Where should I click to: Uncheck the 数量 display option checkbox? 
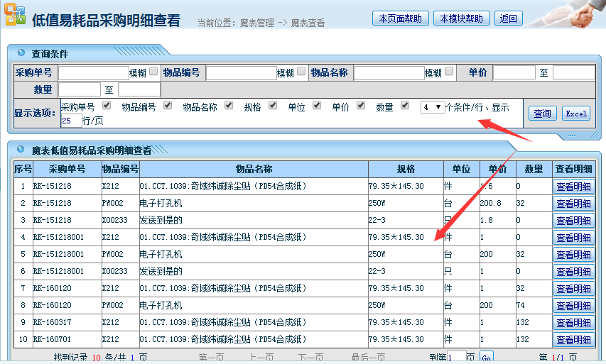[x=405, y=106]
